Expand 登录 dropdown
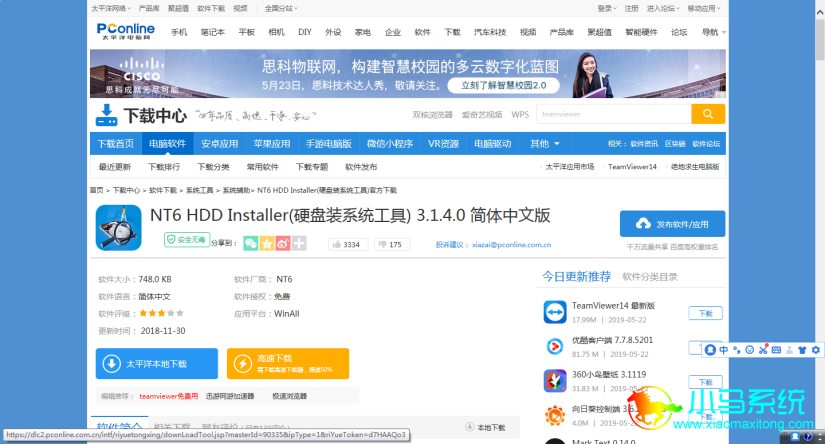The width and height of the screenshot is (825, 444). click(607, 8)
